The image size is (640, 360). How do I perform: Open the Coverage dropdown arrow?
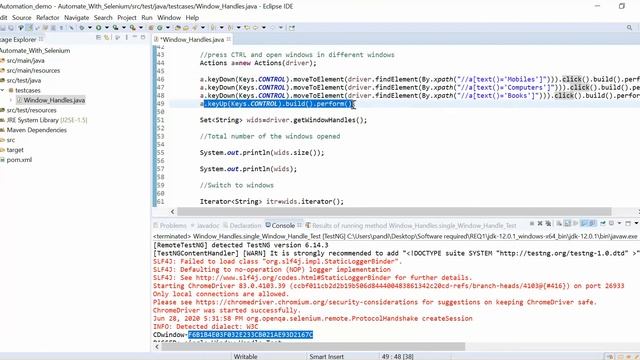[x=124, y=28]
